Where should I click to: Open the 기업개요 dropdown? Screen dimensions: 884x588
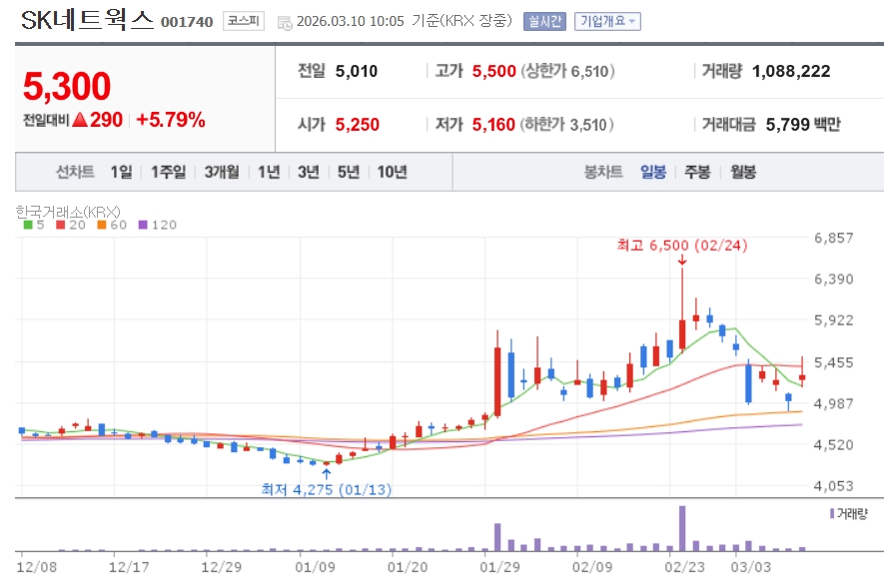607,21
